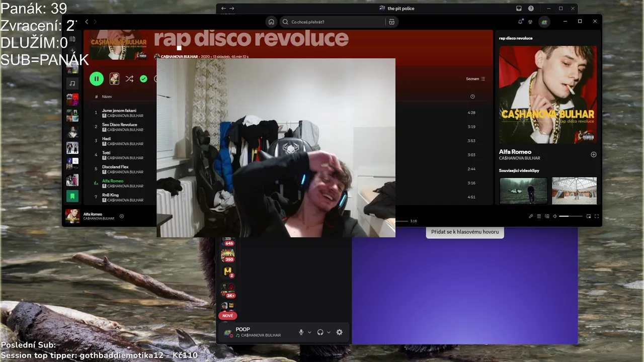Click Alfa Romeo title in bottom player bar
Image resolution: width=644 pixels, height=362 pixels.
pyautogui.click(x=93, y=214)
